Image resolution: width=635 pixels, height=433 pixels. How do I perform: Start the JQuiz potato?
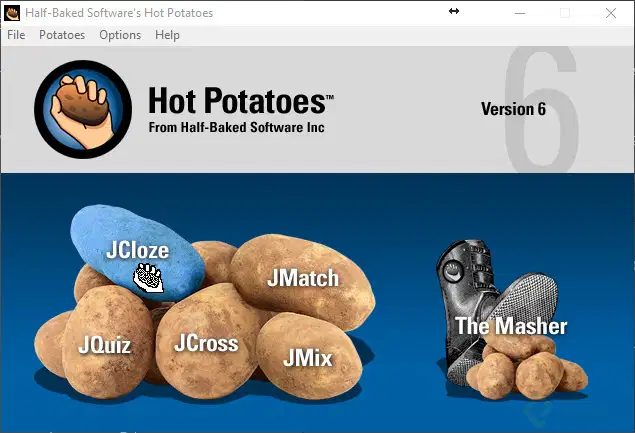coord(106,344)
